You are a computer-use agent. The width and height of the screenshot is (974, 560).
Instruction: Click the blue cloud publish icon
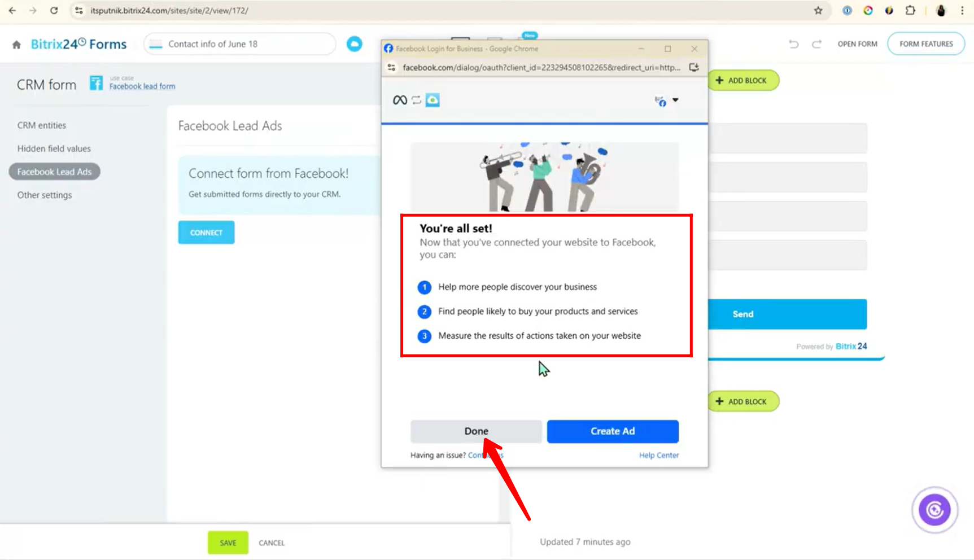tap(354, 44)
